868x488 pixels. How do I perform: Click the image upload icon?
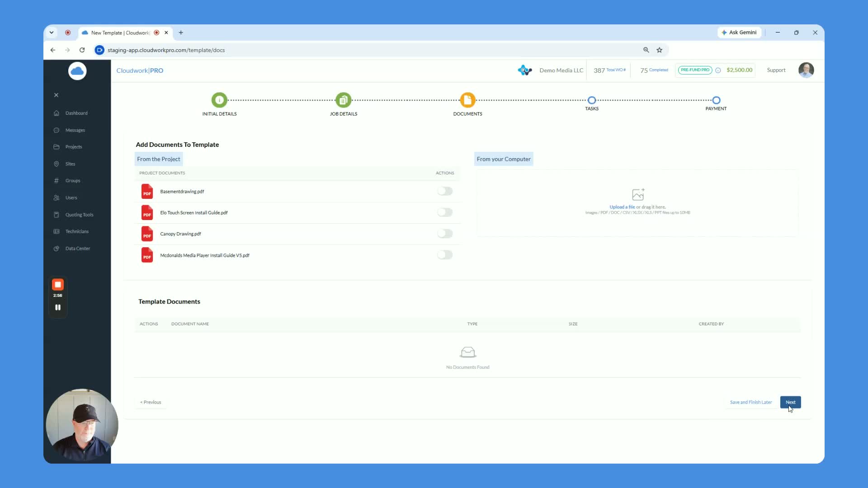click(x=638, y=194)
